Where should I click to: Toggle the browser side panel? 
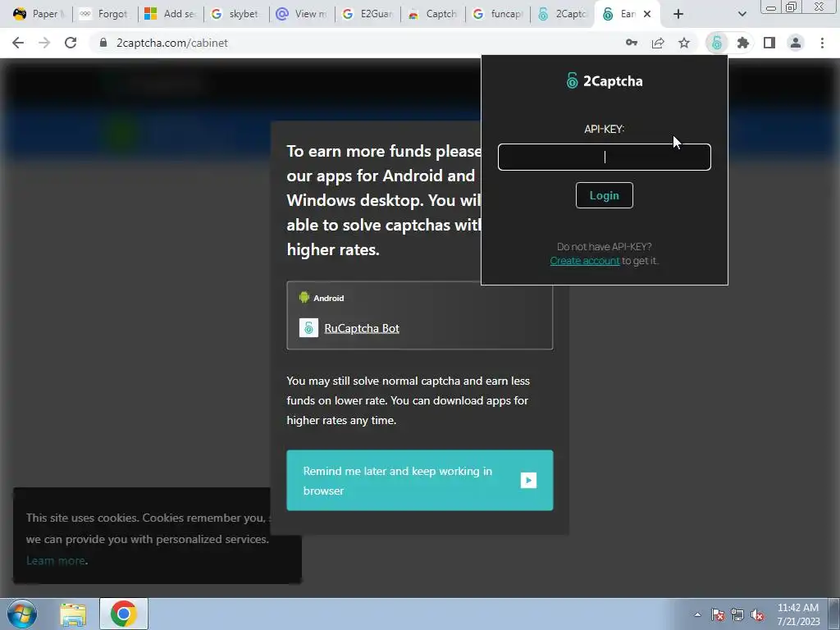[769, 43]
